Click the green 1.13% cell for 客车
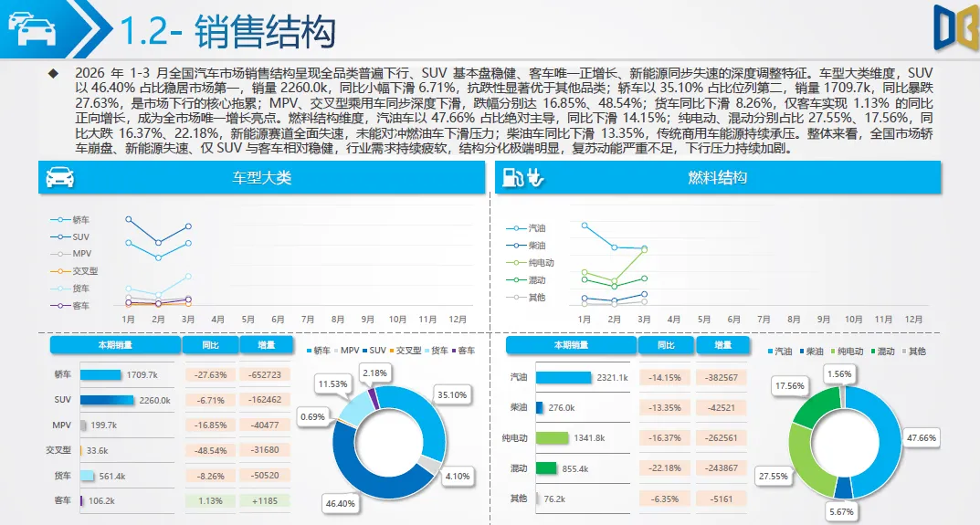The width and height of the screenshot is (980, 525). tap(211, 500)
